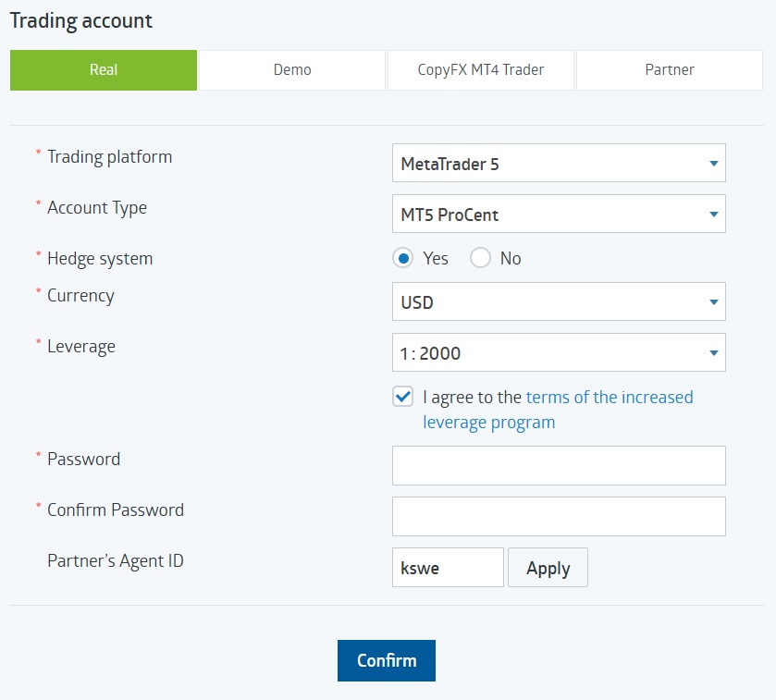Open the Demo account tab
This screenshot has width=776, height=700.
pos(292,70)
